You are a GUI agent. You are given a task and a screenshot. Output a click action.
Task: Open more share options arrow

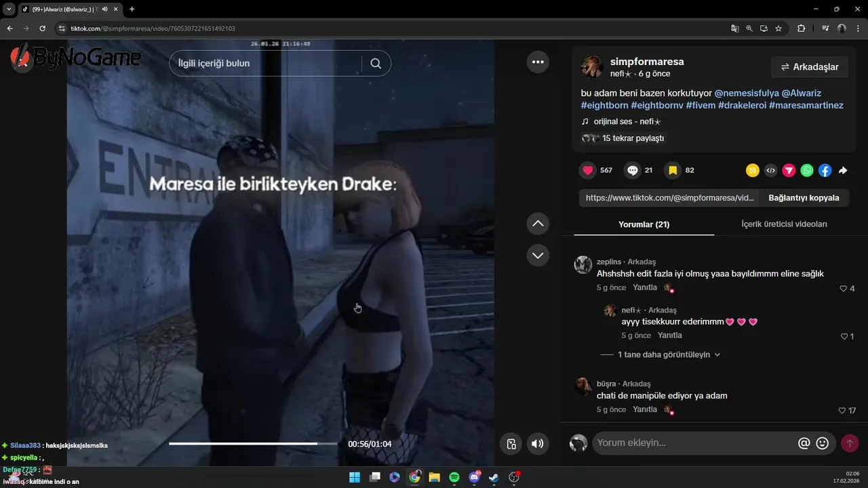pyautogui.click(x=843, y=171)
